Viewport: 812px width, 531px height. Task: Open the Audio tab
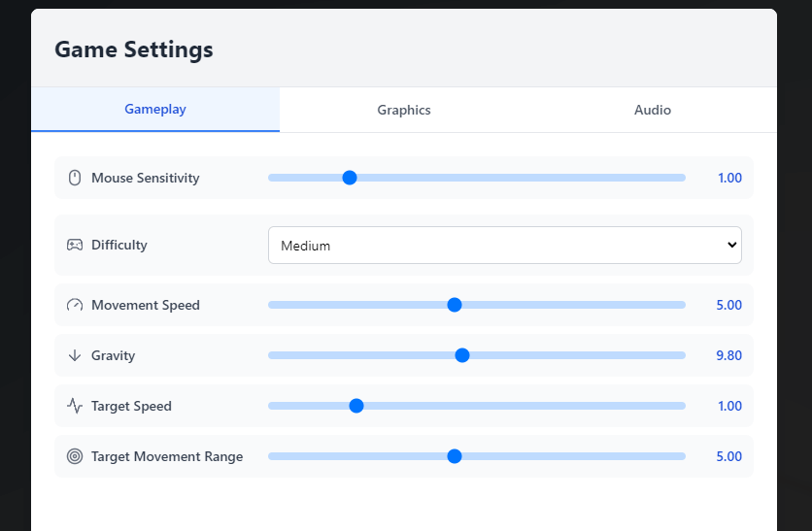(x=652, y=110)
